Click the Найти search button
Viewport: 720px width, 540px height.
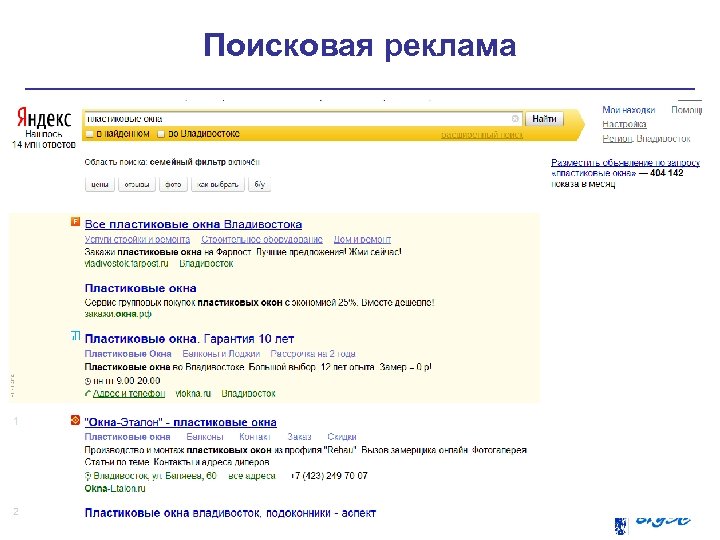544,119
